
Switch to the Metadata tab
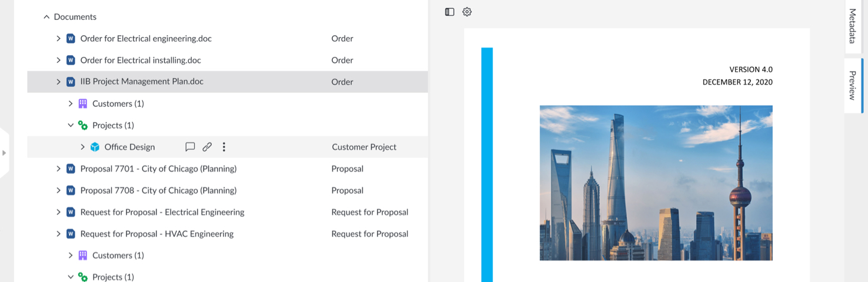point(852,26)
